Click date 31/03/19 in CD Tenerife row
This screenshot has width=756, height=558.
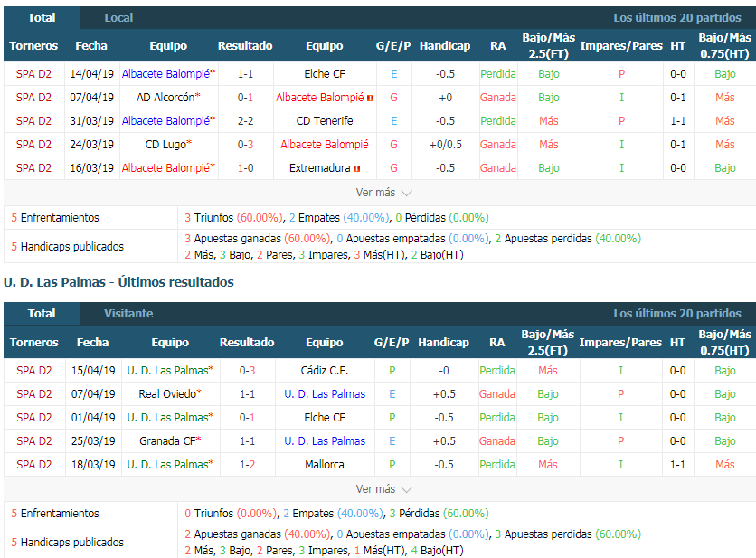(x=91, y=120)
